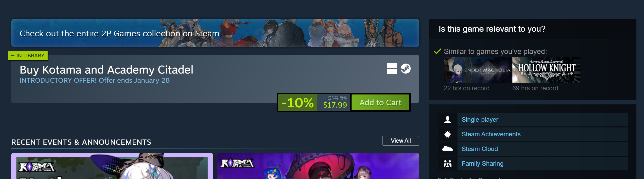Click the green checkmark next to Similar games

coord(438,51)
